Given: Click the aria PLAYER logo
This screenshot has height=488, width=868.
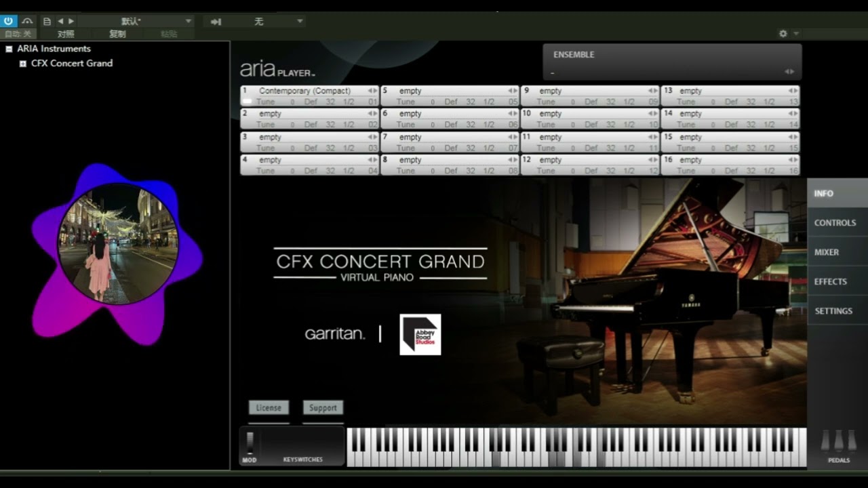Looking at the screenshot, I should coord(277,69).
